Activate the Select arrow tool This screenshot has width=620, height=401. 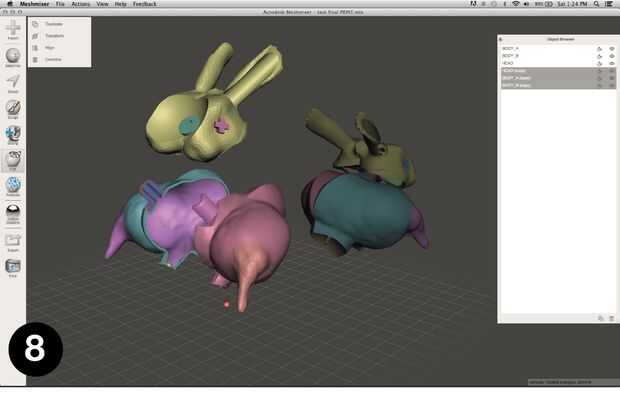tap(13, 83)
